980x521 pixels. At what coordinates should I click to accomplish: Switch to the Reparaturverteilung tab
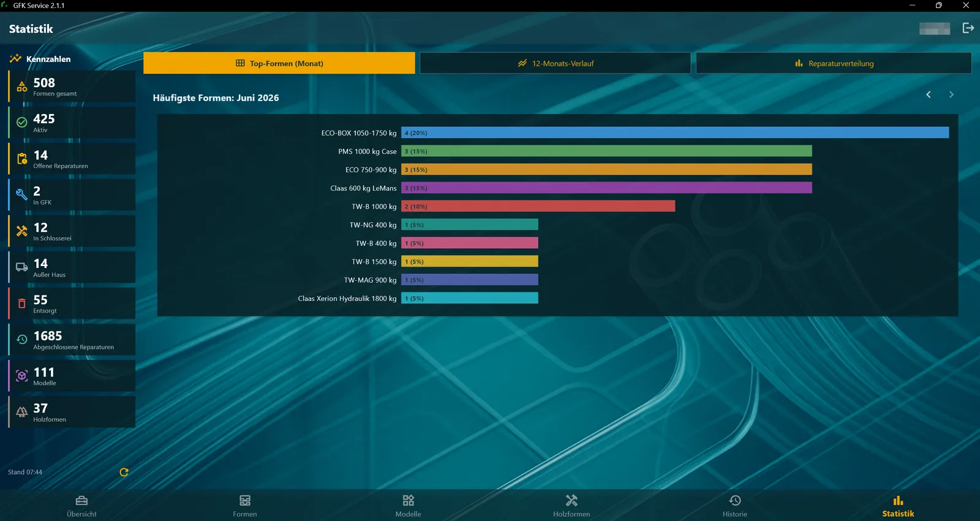834,63
